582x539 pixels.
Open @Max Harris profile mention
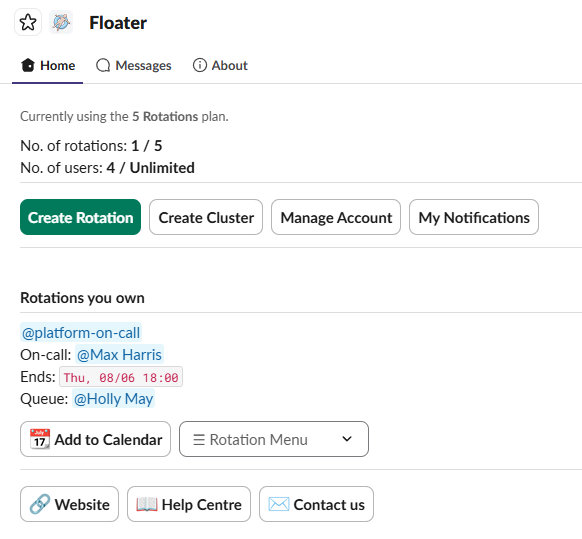tap(119, 355)
